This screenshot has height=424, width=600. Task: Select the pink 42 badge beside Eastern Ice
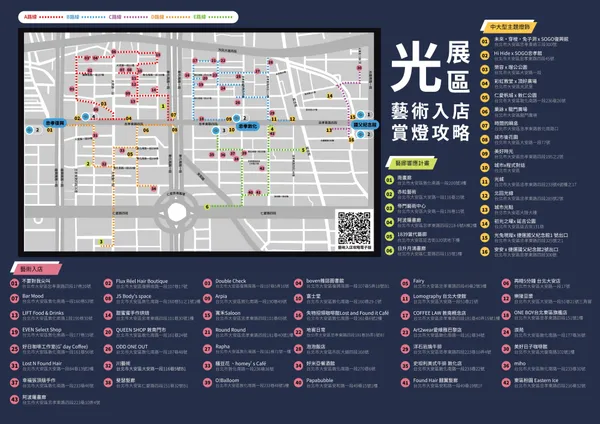[506, 383]
